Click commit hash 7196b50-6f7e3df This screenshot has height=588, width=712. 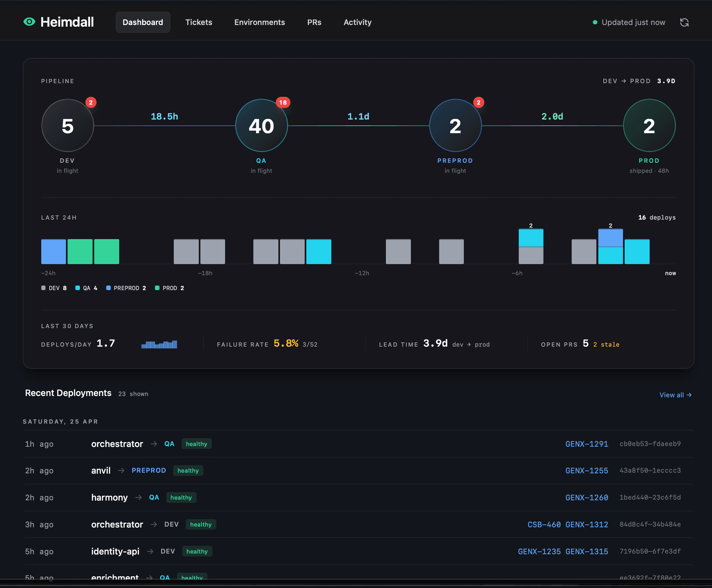[x=650, y=551]
